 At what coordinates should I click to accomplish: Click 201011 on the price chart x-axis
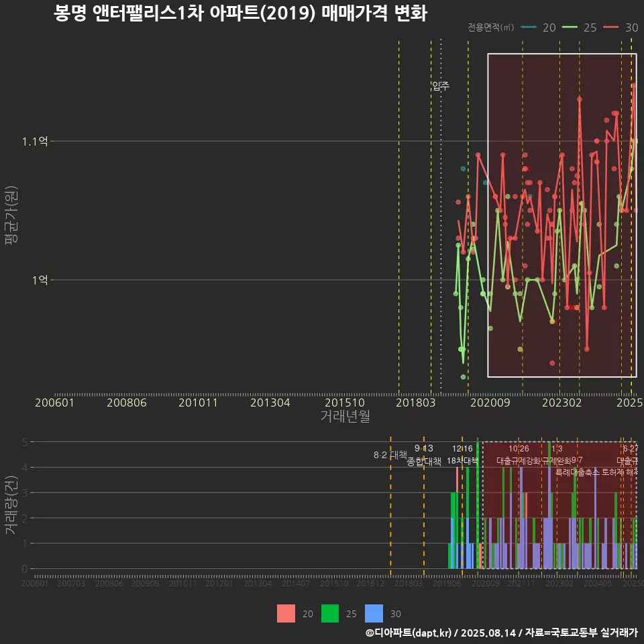coord(198,402)
